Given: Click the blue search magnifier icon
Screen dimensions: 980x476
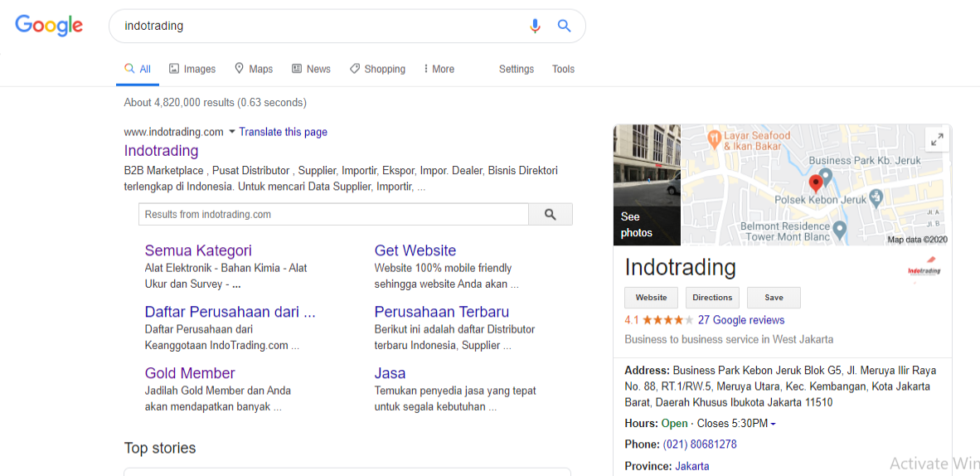Looking at the screenshot, I should (564, 26).
